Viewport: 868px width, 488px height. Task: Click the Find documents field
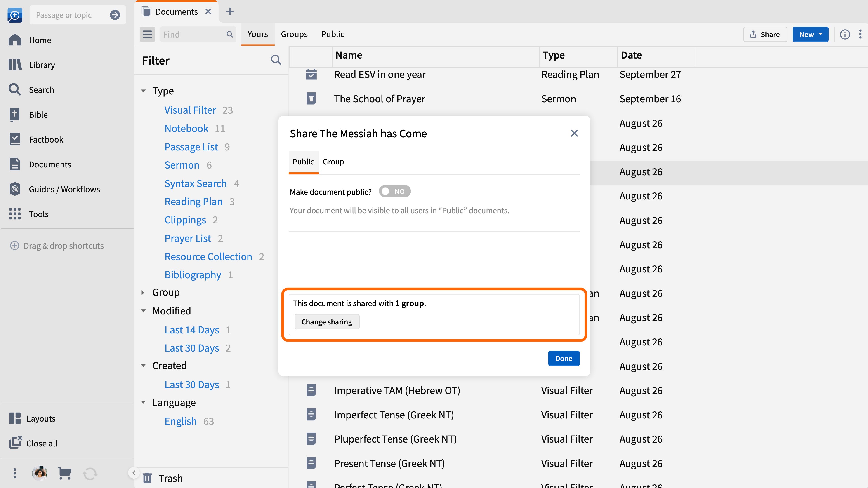(198, 34)
